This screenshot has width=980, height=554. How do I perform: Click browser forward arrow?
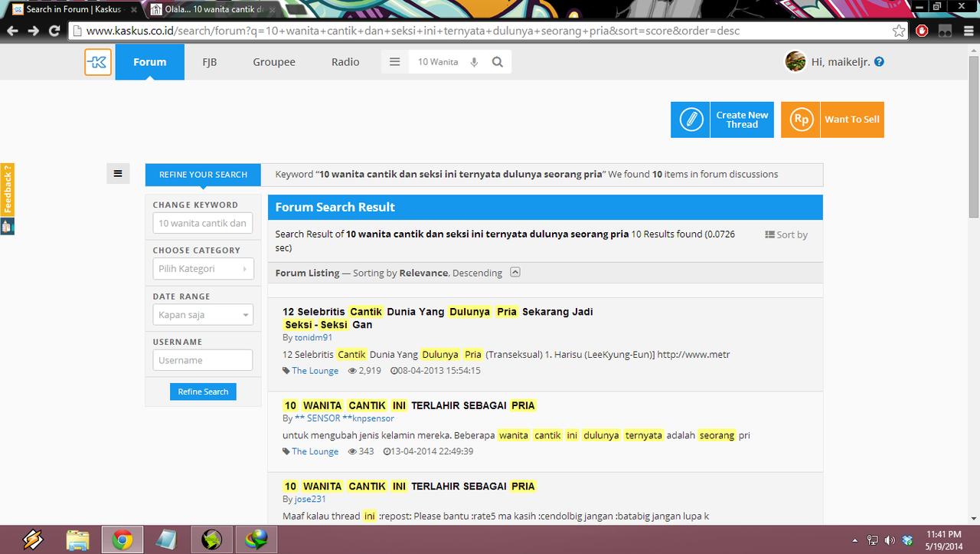(33, 31)
